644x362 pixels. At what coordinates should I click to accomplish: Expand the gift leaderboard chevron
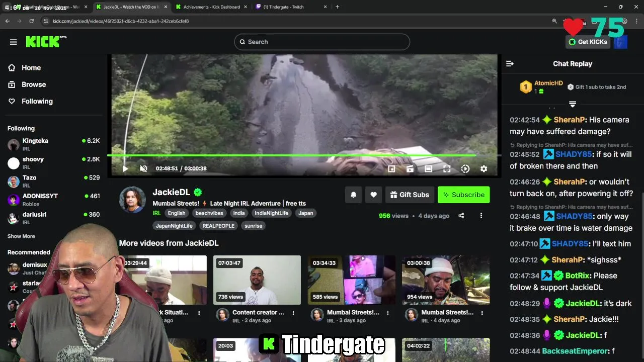pos(573,104)
